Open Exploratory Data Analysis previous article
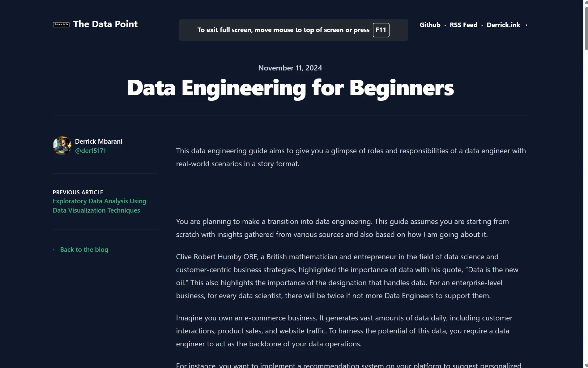588x368 pixels. [x=100, y=206]
